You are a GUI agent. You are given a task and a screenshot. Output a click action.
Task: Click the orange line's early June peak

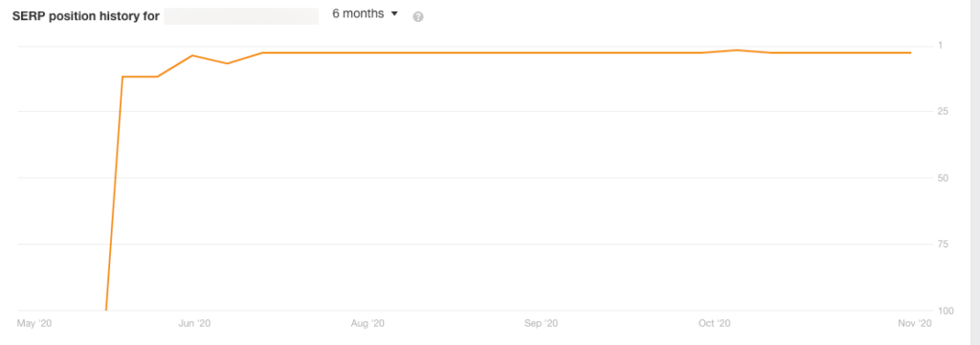(x=192, y=55)
